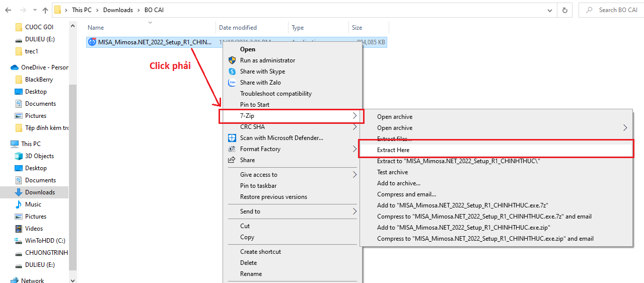Image resolution: width=644 pixels, height=283 pixels.
Task: Click the Format Factory menu icon
Action: click(x=232, y=149)
